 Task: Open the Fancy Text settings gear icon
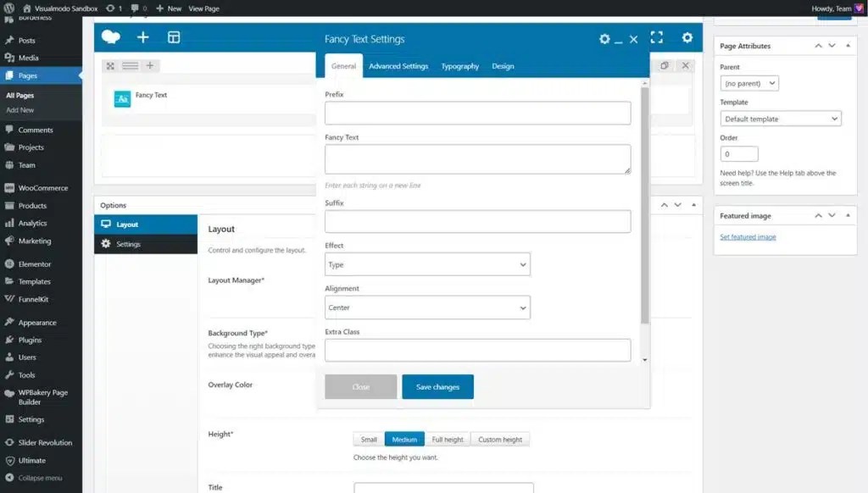click(604, 38)
